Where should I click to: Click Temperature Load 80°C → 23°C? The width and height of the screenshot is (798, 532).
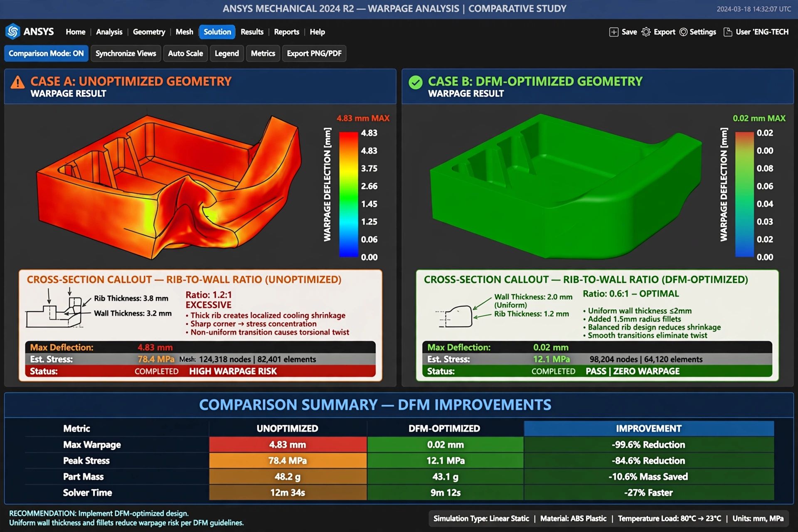[x=669, y=518]
